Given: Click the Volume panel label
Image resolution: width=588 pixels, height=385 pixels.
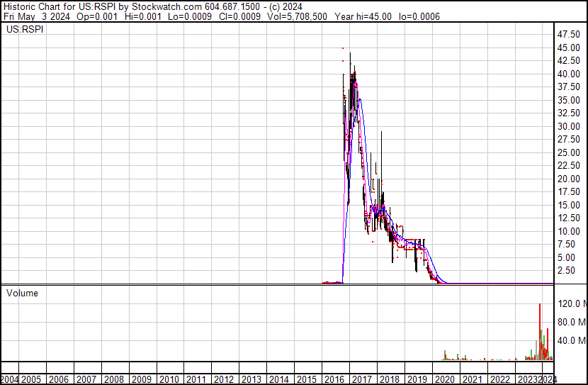Looking at the screenshot, I should [x=22, y=293].
